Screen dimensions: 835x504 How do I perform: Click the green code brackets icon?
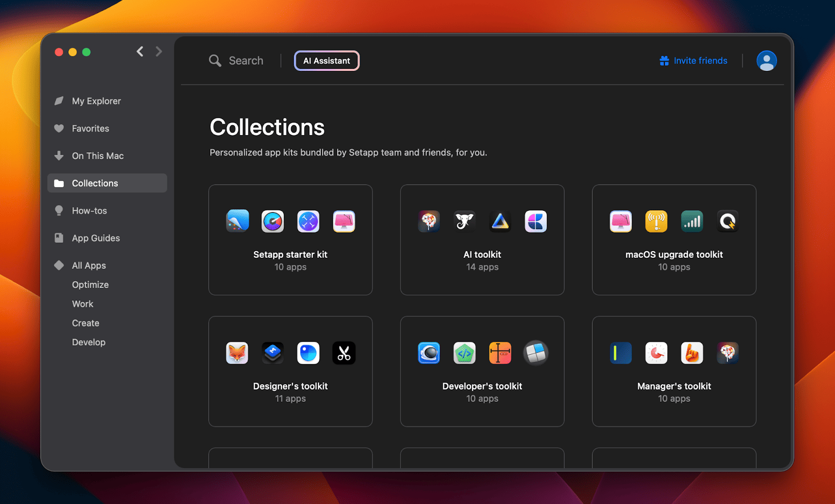click(x=464, y=353)
